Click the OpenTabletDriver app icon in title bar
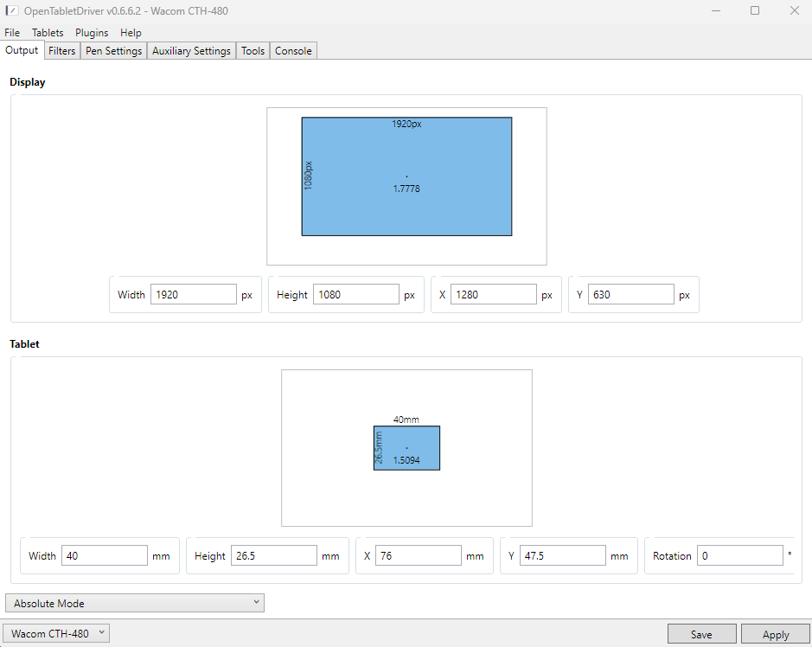This screenshot has width=812, height=647. click(12, 10)
